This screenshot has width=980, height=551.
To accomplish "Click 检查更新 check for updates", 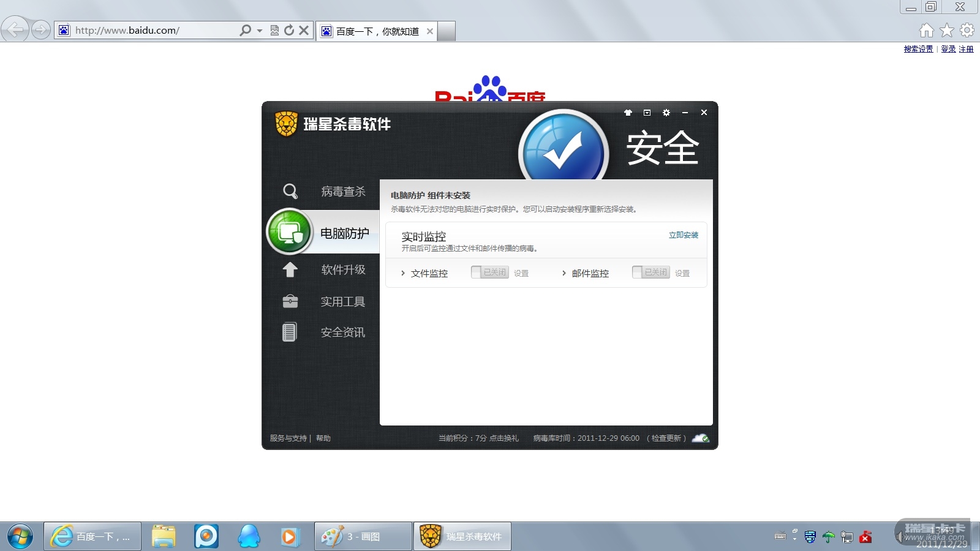I will (666, 438).
